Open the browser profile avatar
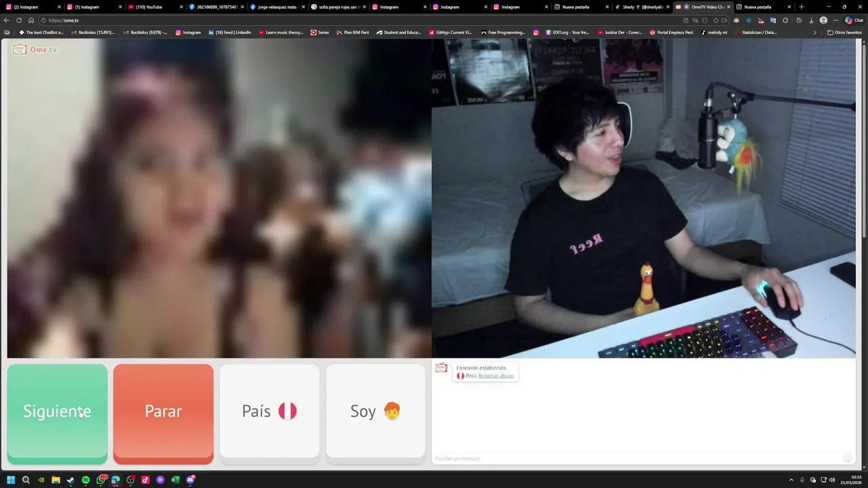868x488 pixels. 823,20
